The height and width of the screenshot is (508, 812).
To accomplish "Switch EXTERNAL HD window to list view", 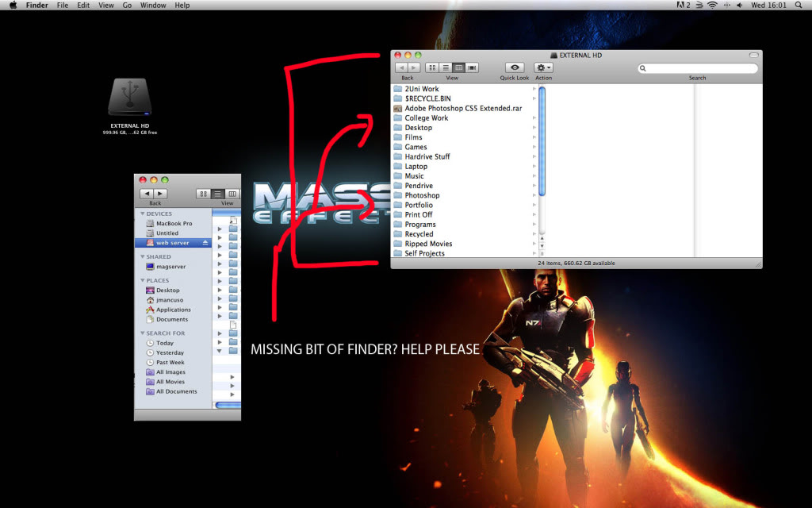I will coord(446,68).
